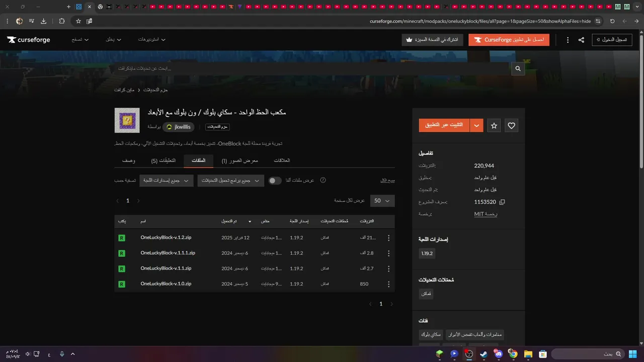The width and height of the screenshot is (644, 362).
Task: Open the 50 per page dropdown
Action: [x=382, y=201]
